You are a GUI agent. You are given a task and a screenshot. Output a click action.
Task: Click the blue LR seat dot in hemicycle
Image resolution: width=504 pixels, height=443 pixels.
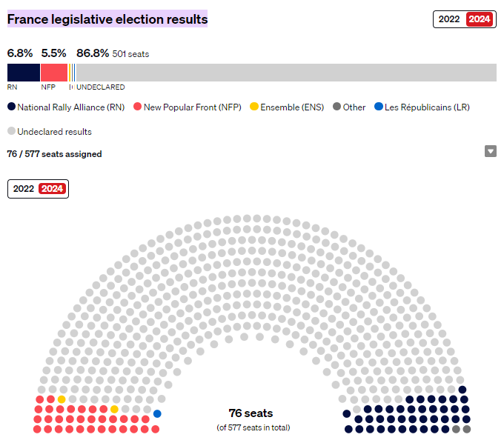157,414
